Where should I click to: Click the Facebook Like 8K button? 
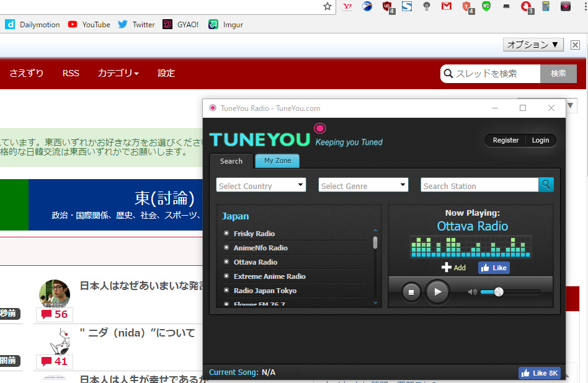[x=539, y=372]
